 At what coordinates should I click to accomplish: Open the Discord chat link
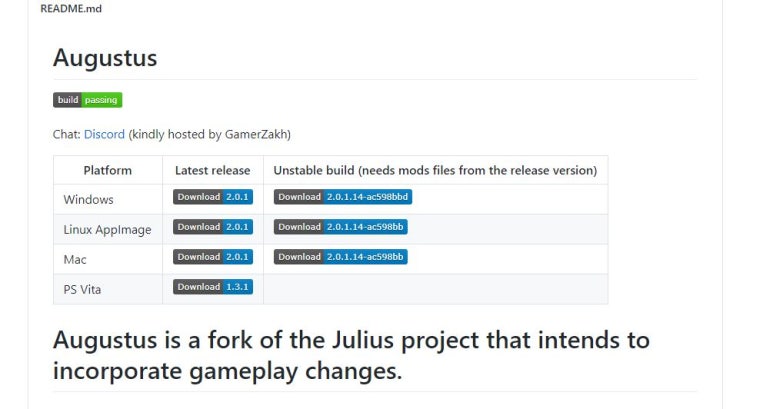click(104, 134)
